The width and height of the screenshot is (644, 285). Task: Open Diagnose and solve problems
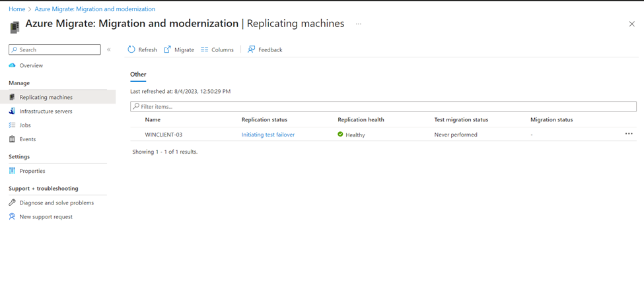click(x=56, y=203)
